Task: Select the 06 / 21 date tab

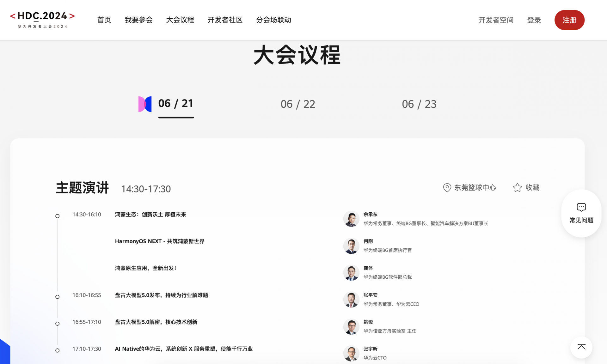Action: [x=176, y=104]
